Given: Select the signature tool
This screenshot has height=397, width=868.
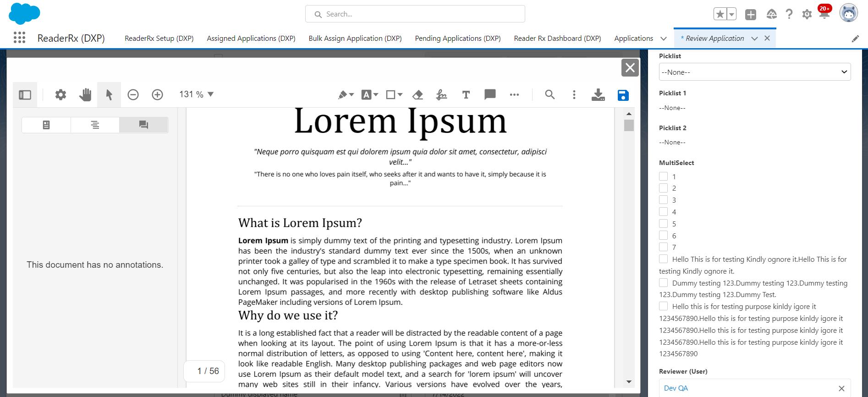Looking at the screenshot, I should (441, 95).
